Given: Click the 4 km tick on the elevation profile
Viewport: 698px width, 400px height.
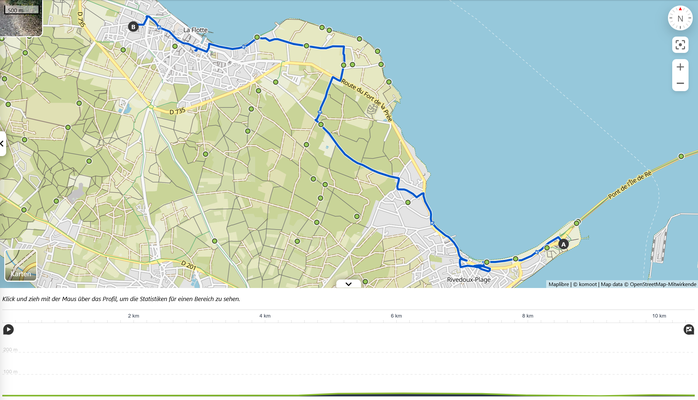Looking at the screenshot, I should (x=265, y=316).
